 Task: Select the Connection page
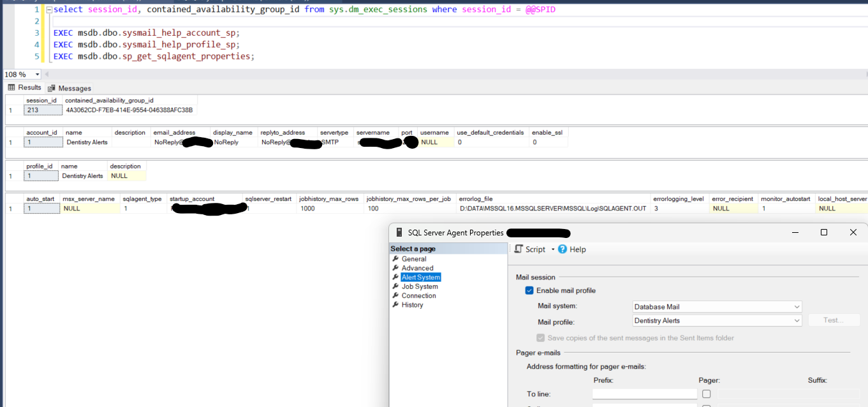click(418, 295)
